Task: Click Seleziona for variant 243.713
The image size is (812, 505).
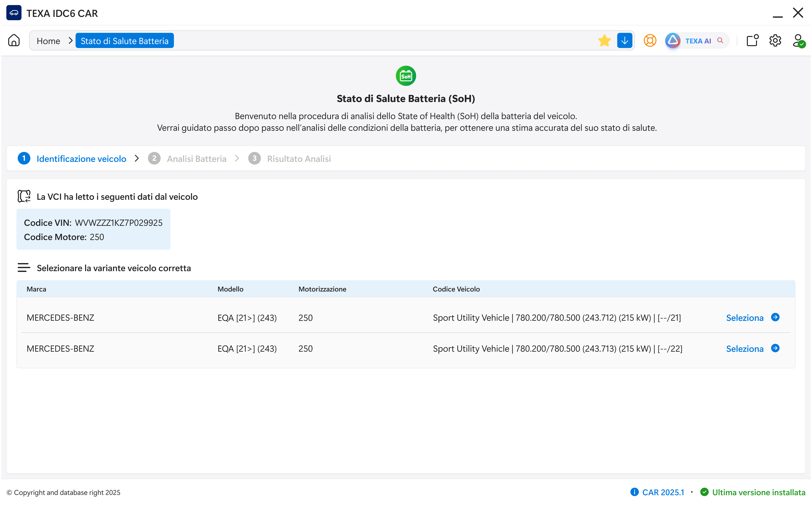Action: tap(744, 349)
